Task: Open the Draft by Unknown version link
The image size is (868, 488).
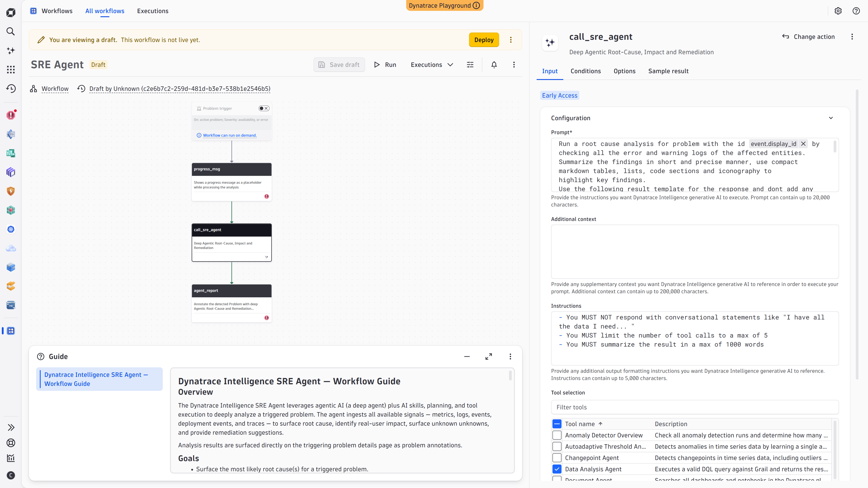Action: [180, 89]
